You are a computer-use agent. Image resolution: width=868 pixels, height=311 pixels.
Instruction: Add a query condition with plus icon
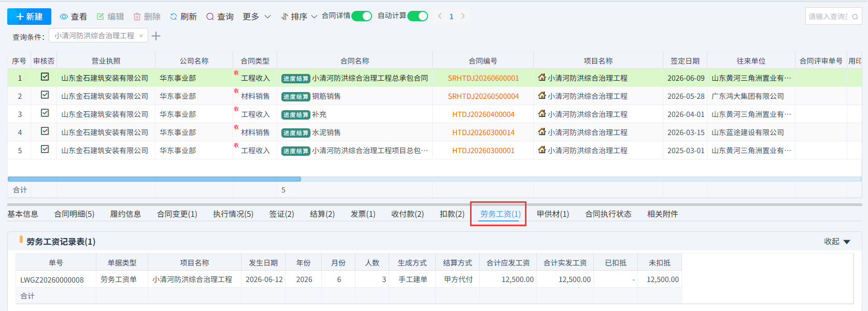(x=156, y=36)
